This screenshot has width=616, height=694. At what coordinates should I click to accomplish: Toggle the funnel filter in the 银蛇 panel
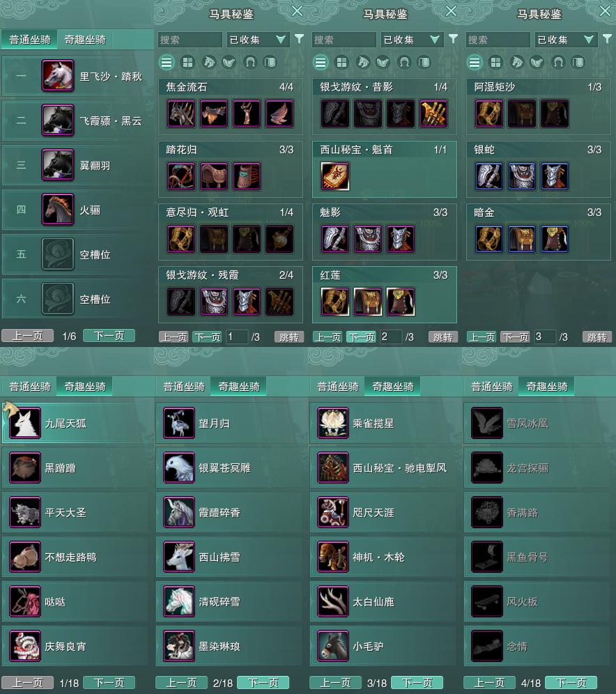click(x=607, y=39)
